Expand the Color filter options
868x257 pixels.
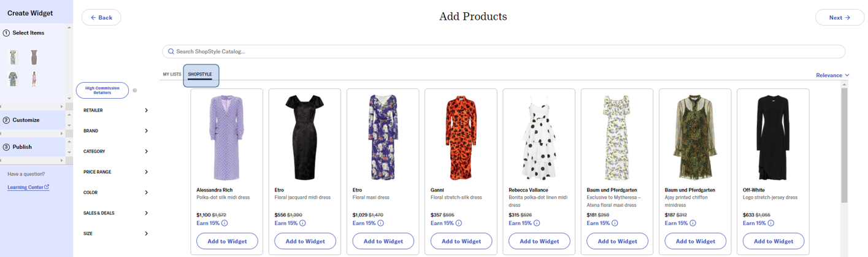[x=115, y=193]
